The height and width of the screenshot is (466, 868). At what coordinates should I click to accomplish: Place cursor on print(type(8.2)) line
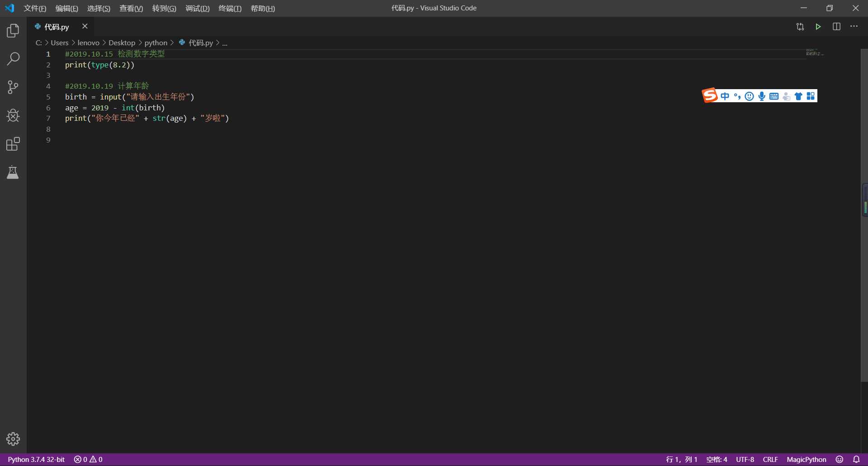point(100,65)
